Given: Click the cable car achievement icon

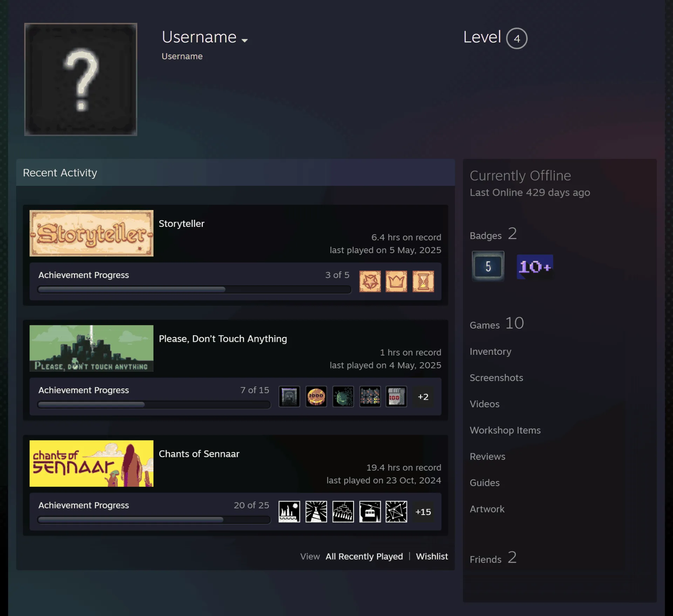Looking at the screenshot, I should (x=370, y=512).
